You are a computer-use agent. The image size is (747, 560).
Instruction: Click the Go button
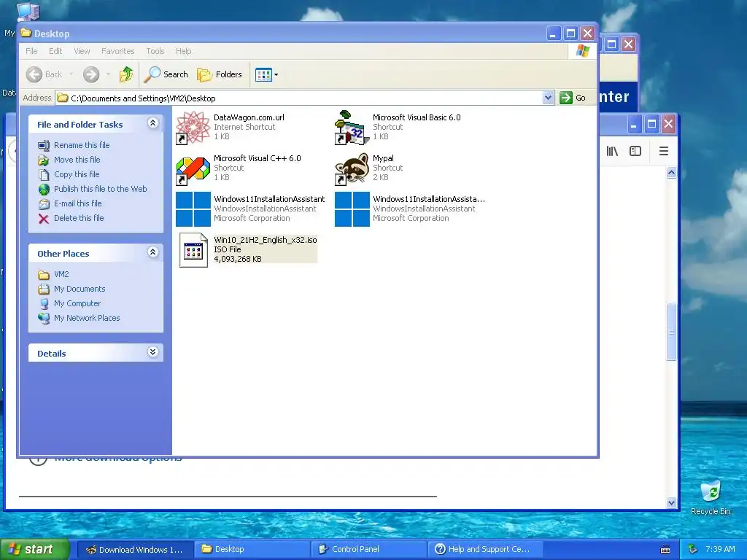[x=573, y=98]
